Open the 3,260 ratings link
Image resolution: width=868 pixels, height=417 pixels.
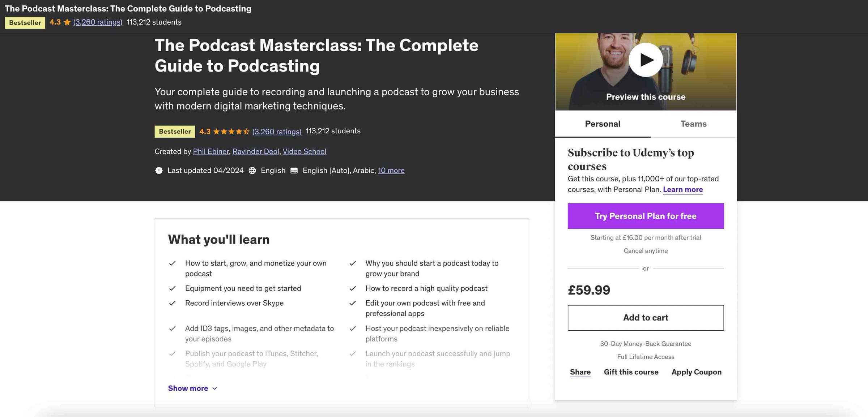pos(277,132)
